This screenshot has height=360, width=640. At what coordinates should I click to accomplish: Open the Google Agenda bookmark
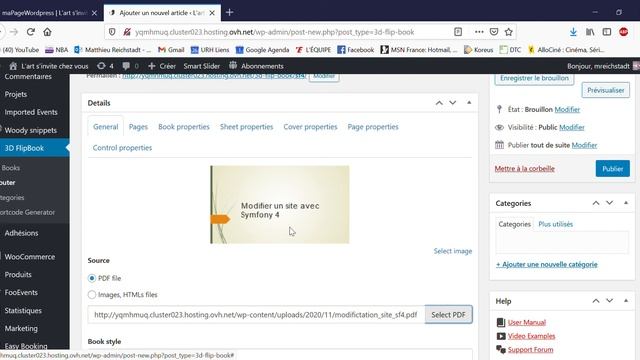coord(262,50)
